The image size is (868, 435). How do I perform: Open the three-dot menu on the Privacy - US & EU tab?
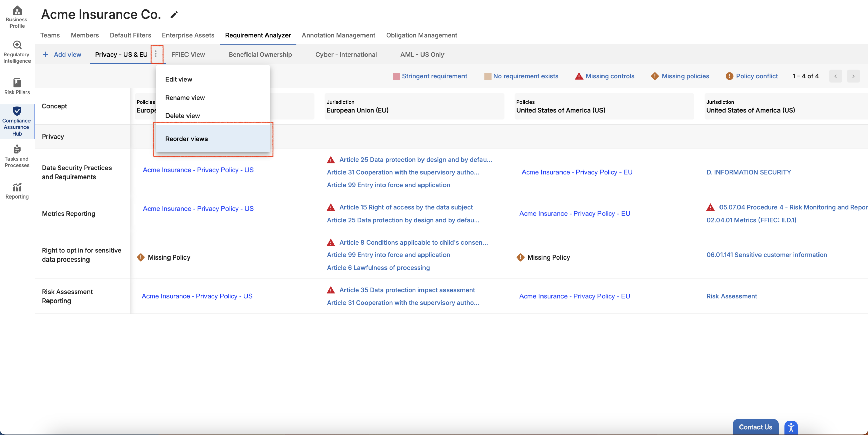pyautogui.click(x=156, y=54)
